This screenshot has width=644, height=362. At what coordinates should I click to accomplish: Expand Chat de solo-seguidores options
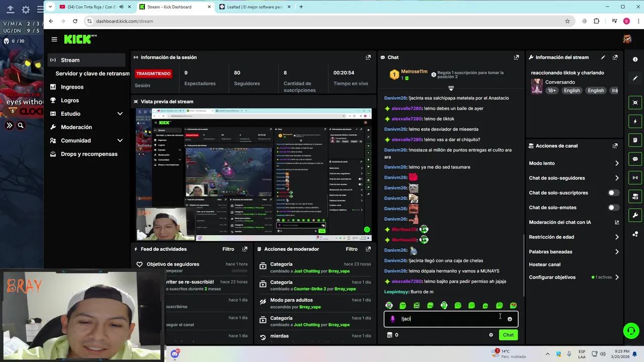617,178
